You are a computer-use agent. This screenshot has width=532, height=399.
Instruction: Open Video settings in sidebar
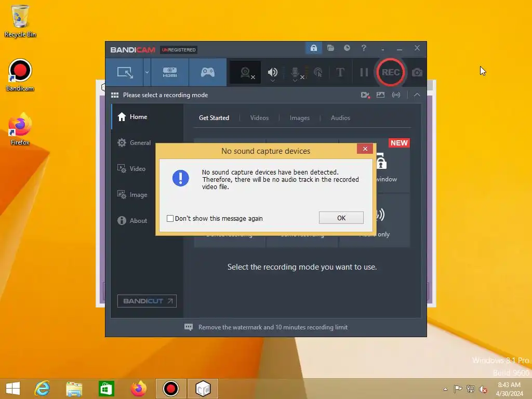(147, 169)
